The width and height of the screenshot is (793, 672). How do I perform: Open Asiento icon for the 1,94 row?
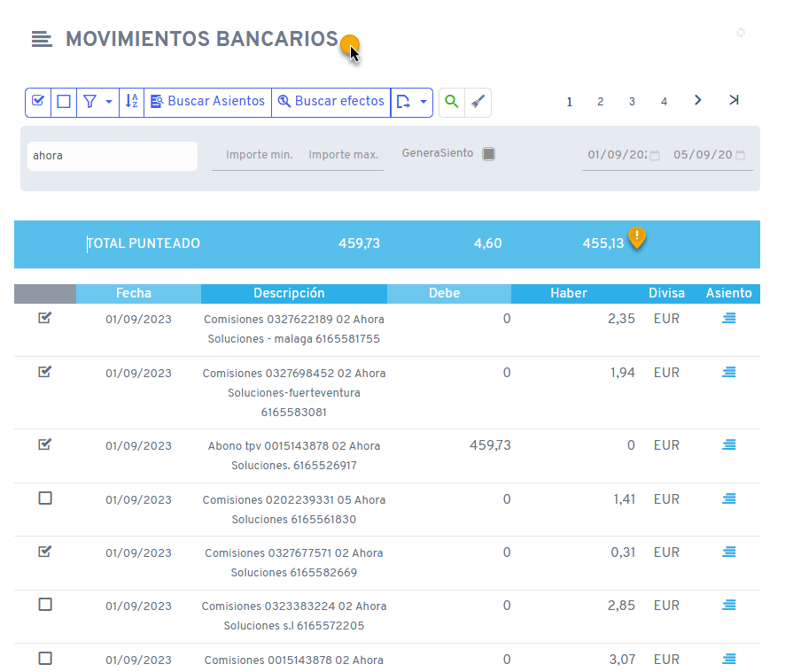729,373
